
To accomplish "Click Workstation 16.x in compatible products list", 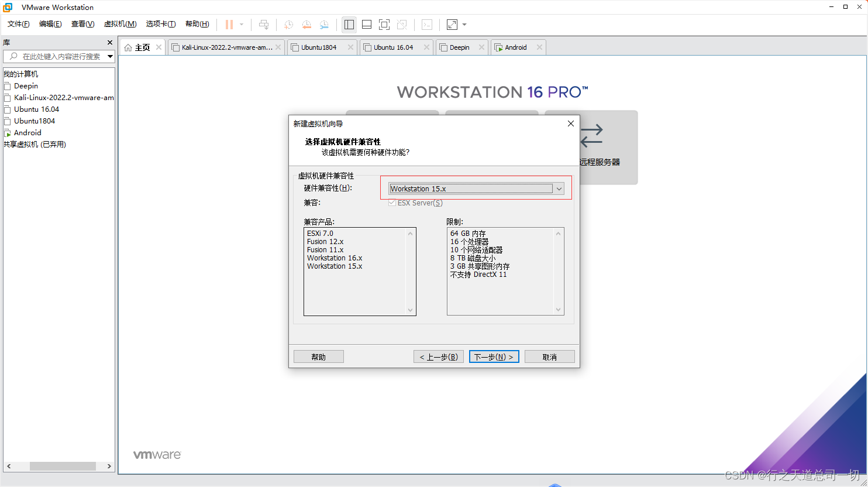I will tap(335, 258).
